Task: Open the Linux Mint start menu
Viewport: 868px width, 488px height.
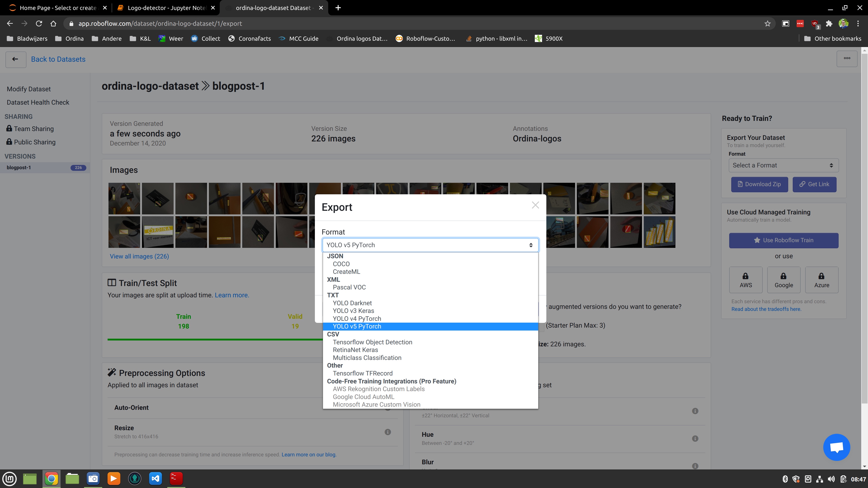Action: pyautogui.click(x=10, y=479)
